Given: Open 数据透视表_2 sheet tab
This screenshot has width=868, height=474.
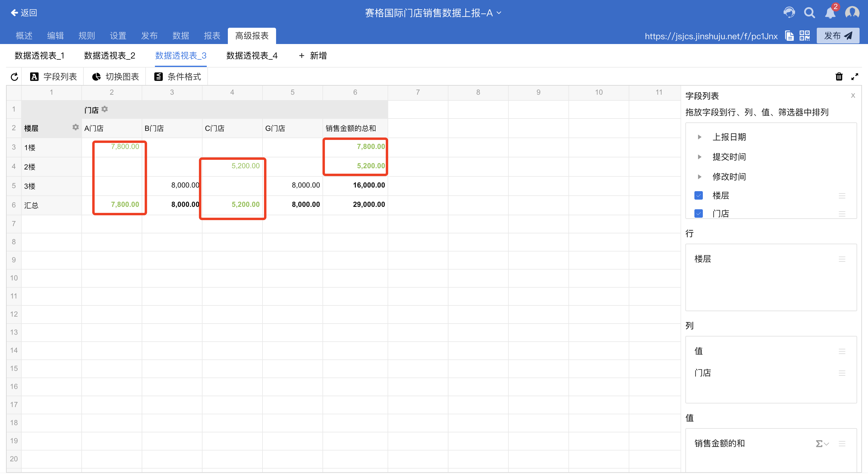Looking at the screenshot, I should pos(109,55).
